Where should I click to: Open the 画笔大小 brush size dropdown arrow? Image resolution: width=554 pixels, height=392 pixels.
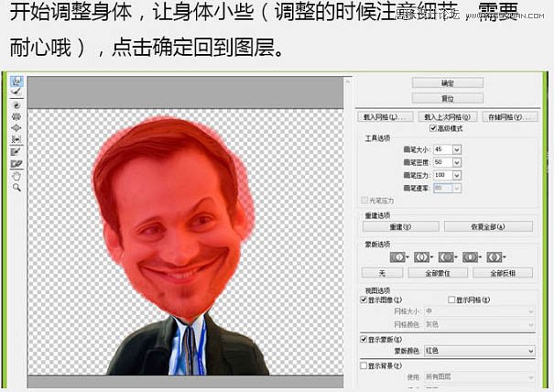pos(457,150)
